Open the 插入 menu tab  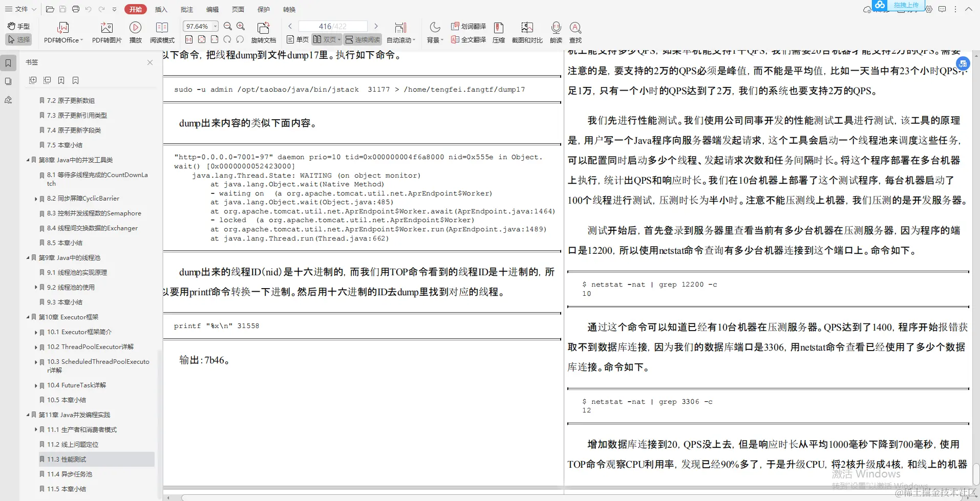pyautogui.click(x=161, y=9)
